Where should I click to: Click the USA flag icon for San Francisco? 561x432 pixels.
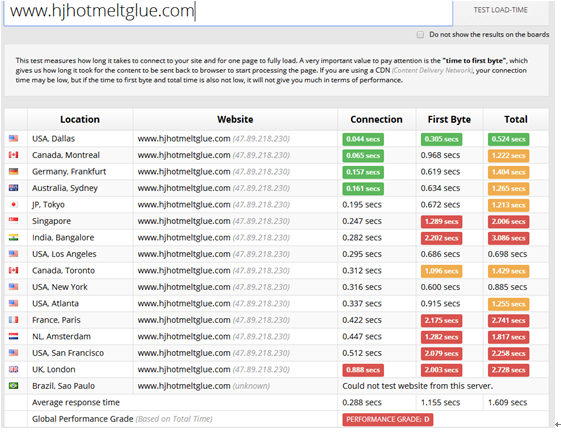pyautogui.click(x=14, y=353)
